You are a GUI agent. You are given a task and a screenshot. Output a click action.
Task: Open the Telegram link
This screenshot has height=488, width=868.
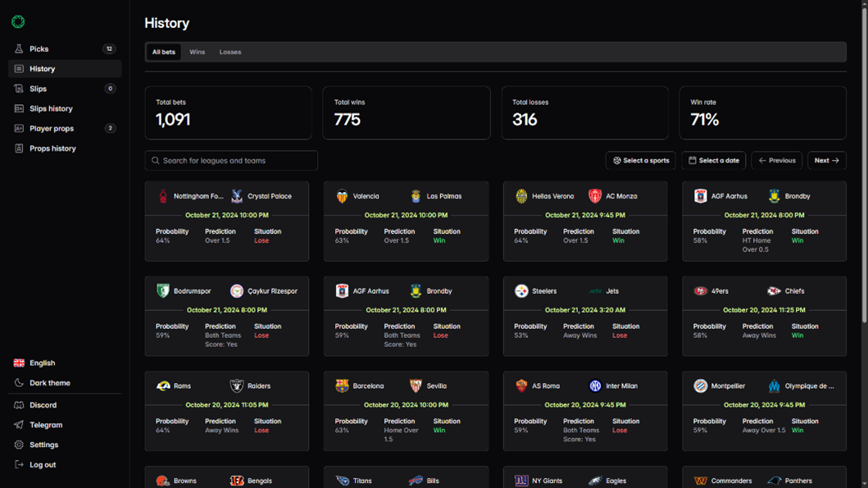click(x=65, y=425)
